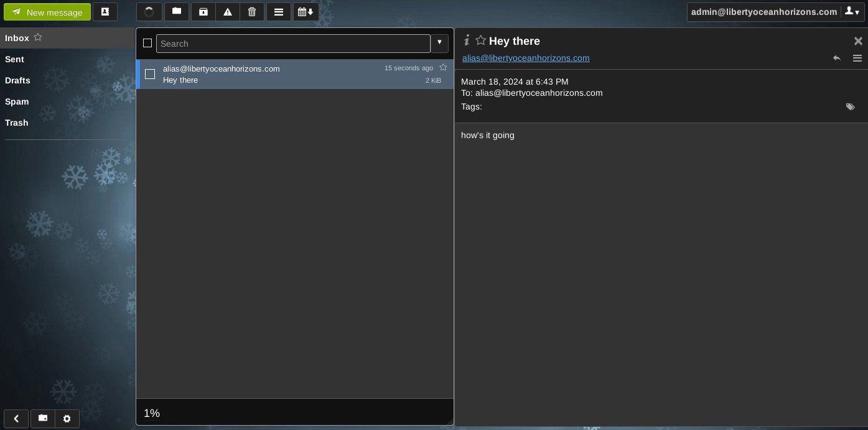Click into the Search input field

[x=292, y=44]
